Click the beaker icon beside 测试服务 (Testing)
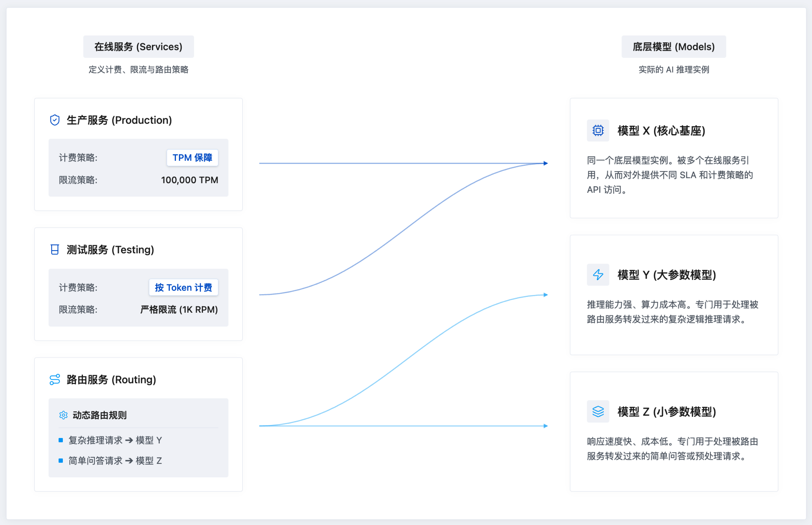 coord(55,250)
